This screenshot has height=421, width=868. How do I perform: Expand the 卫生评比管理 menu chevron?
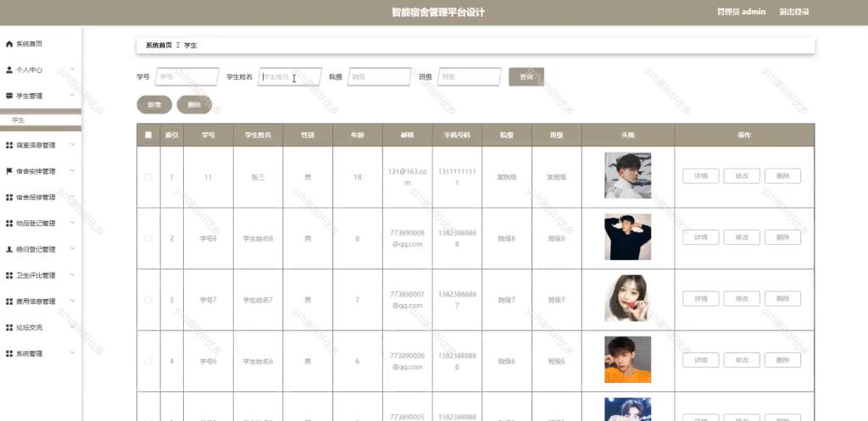click(73, 274)
